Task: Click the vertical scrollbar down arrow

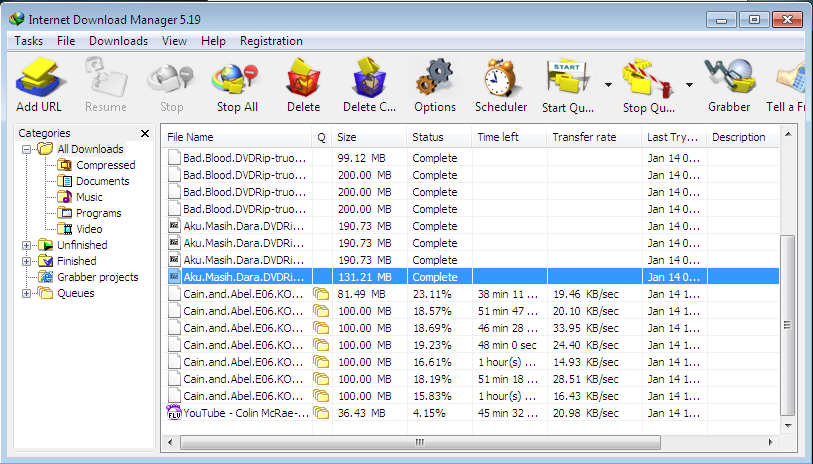Action: tap(788, 426)
